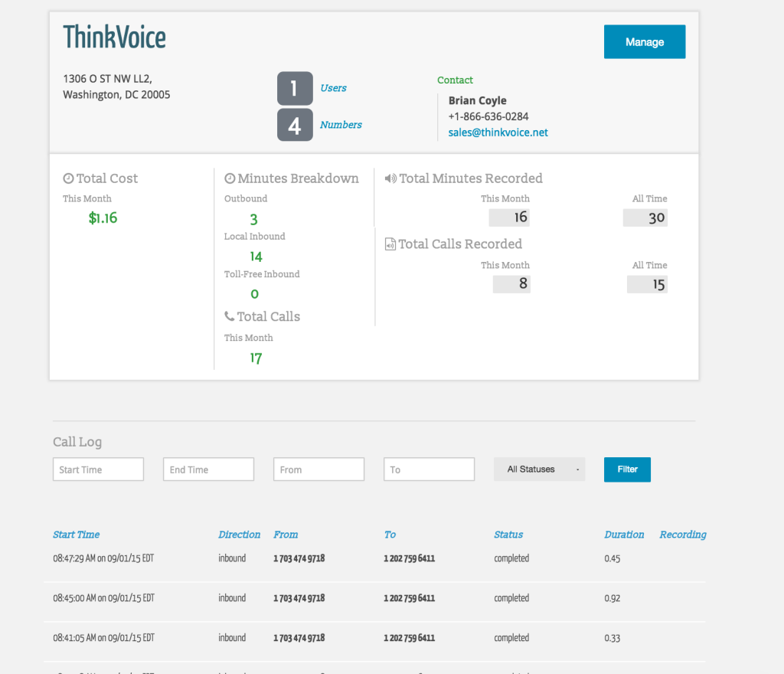Open the All Statuses dropdown
Screen dimensions: 784x674
[x=540, y=469]
